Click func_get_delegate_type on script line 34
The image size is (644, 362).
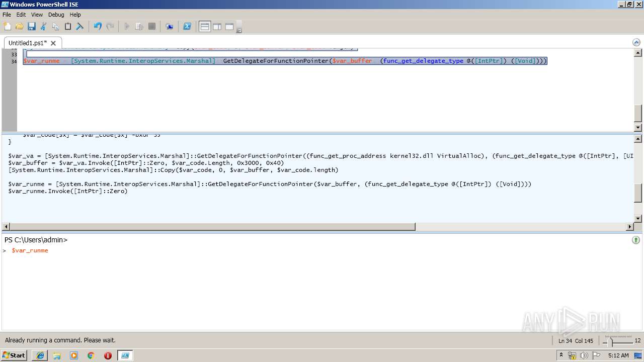pos(423,61)
